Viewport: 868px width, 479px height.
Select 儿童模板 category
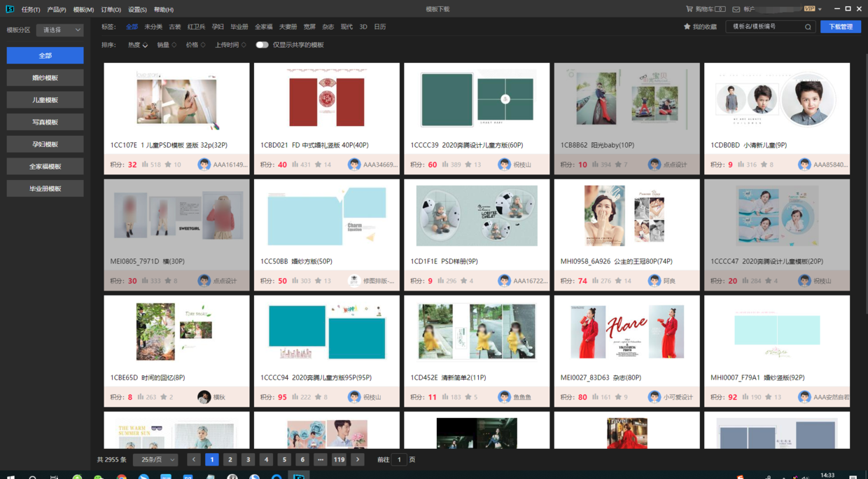pos(45,99)
